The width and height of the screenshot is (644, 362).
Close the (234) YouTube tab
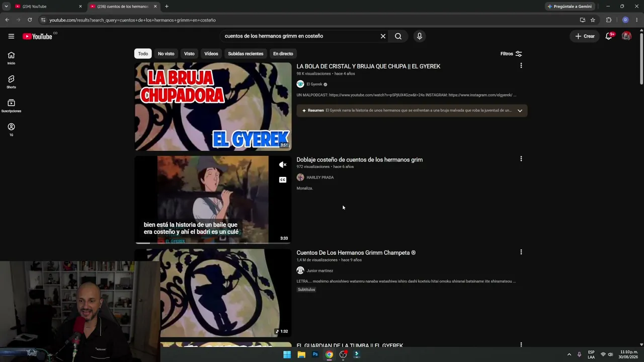click(x=80, y=7)
